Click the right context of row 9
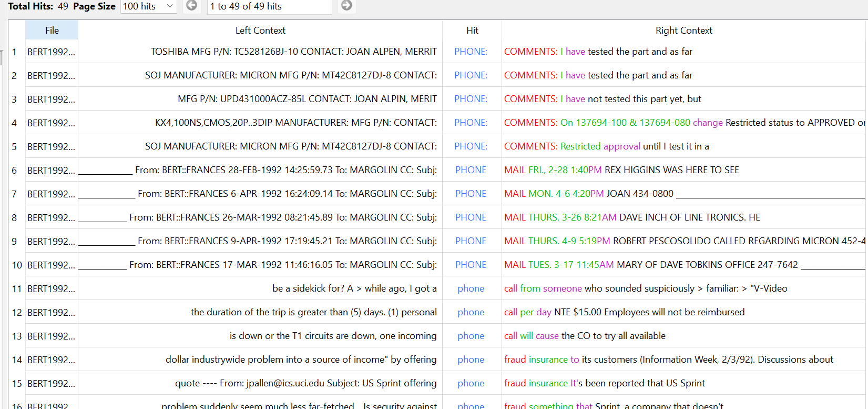 click(x=683, y=241)
